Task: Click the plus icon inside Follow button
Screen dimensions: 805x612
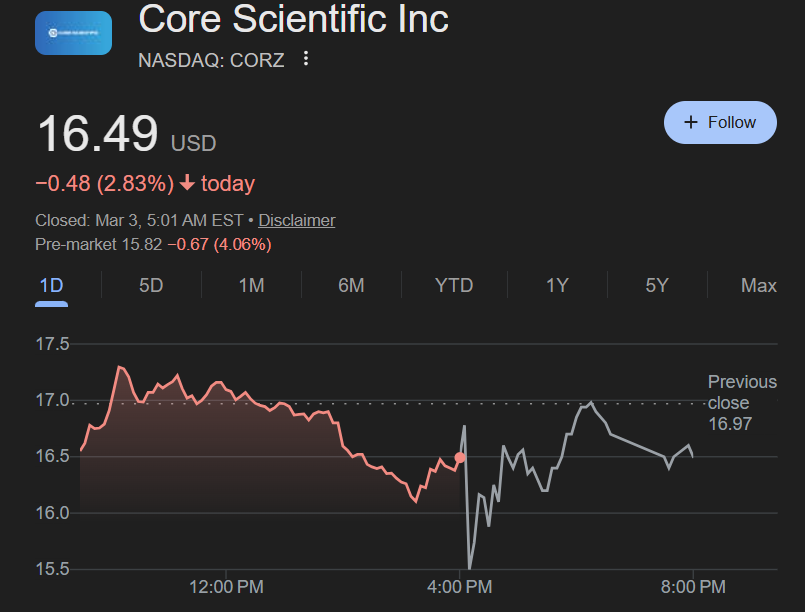Action: click(690, 121)
